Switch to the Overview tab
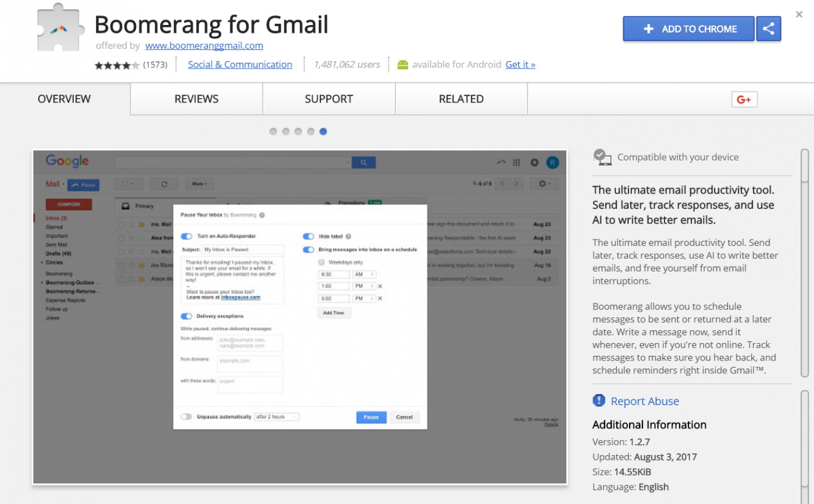 [x=65, y=99]
